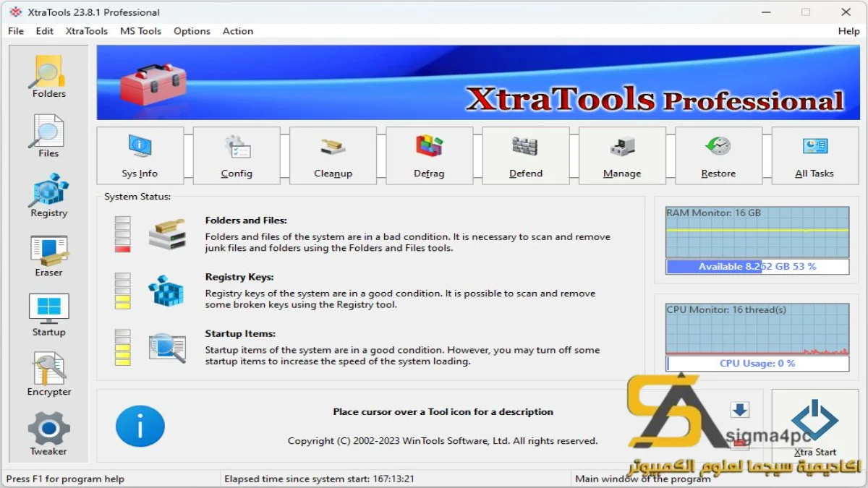868x488 pixels.
Task: Click the Config toolbar button
Action: pyautogui.click(x=237, y=155)
